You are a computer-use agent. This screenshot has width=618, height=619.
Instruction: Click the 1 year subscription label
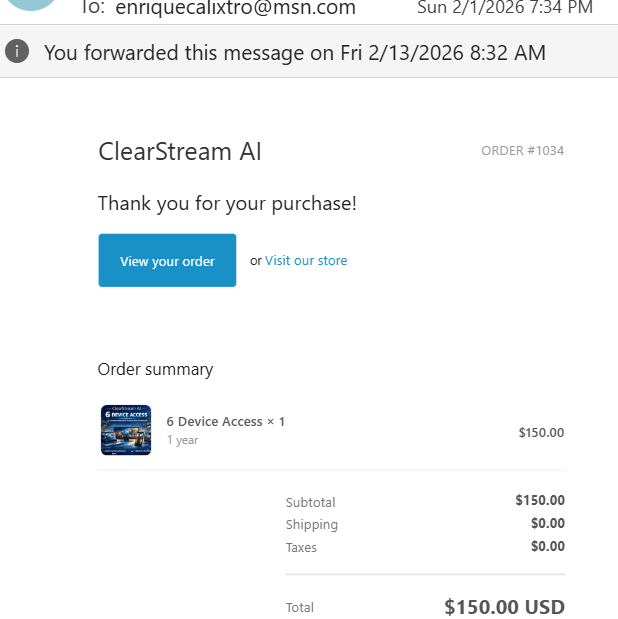182,440
